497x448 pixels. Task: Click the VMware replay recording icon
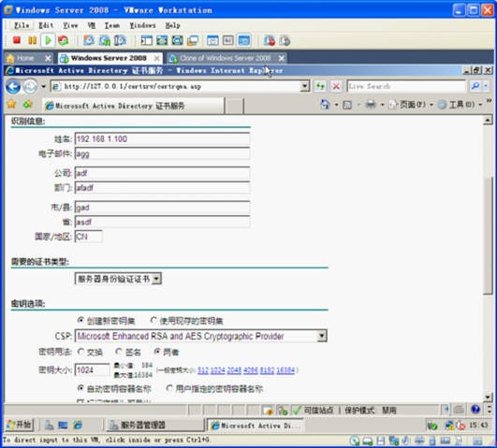click(285, 40)
